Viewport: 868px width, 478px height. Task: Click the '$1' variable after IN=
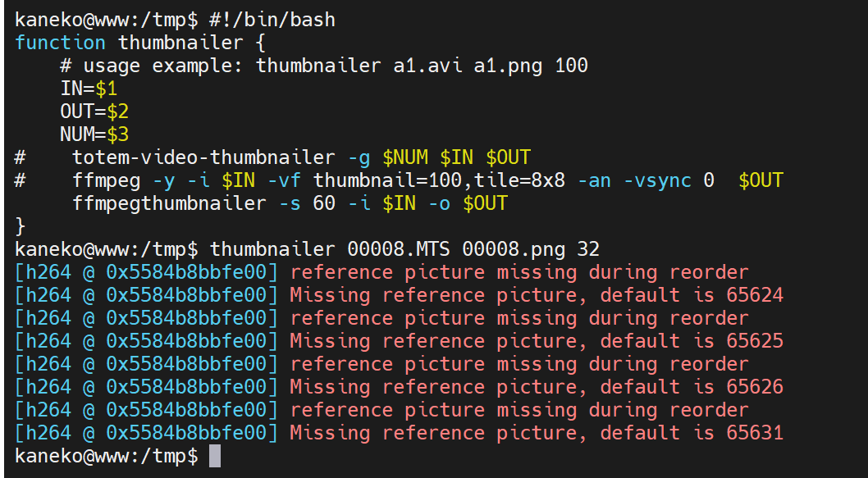click(106, 89)
